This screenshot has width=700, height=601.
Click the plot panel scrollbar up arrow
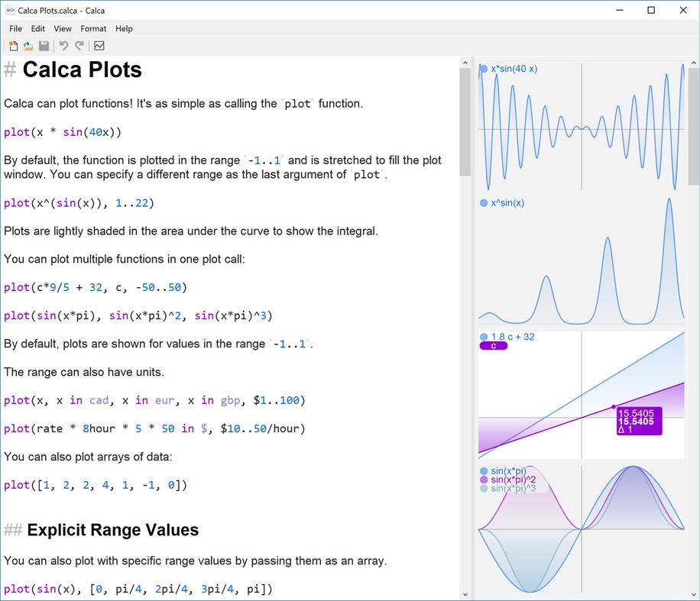[x=694, y=63]
